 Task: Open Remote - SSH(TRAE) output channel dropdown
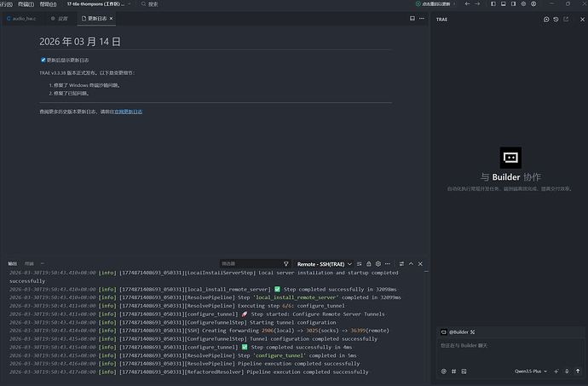[x=325, y=264]
